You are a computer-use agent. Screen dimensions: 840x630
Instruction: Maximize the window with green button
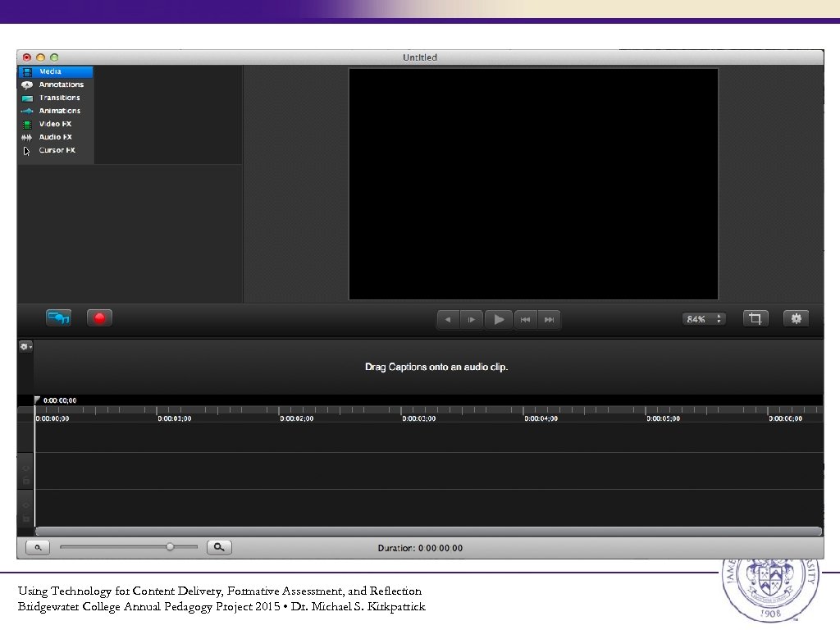(x=54, y=57)
